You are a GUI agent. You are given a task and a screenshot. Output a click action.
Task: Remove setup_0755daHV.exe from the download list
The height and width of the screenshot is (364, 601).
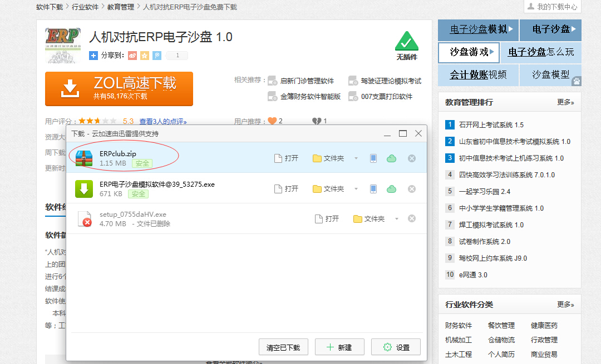tap(412, 218)
